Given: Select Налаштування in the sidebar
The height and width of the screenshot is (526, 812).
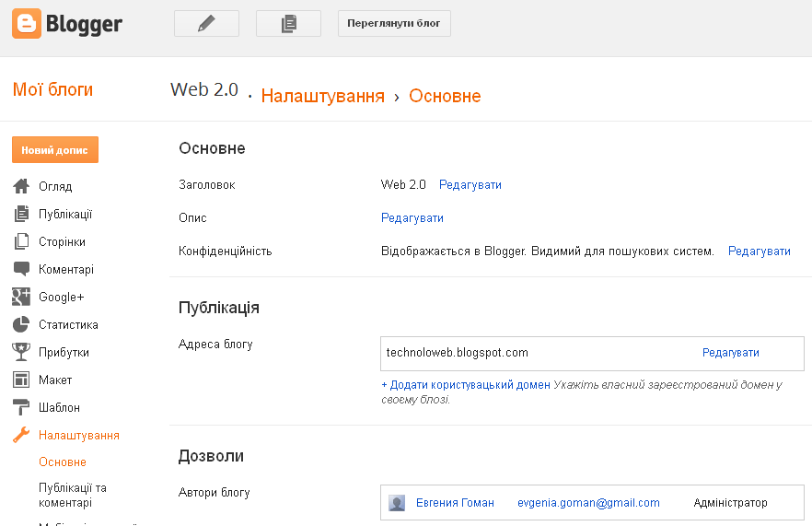Looking at the screenshot, I should (x=79, y=436).
